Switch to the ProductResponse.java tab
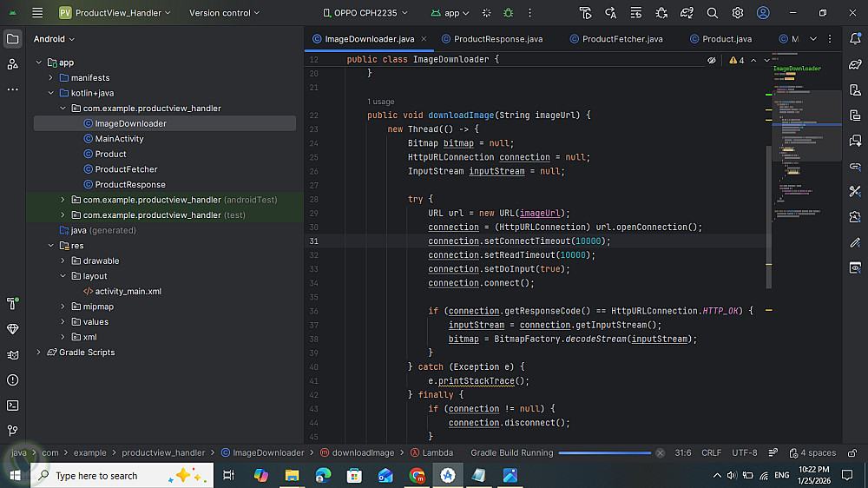868x488 pixels. click(x=497, y=39)
